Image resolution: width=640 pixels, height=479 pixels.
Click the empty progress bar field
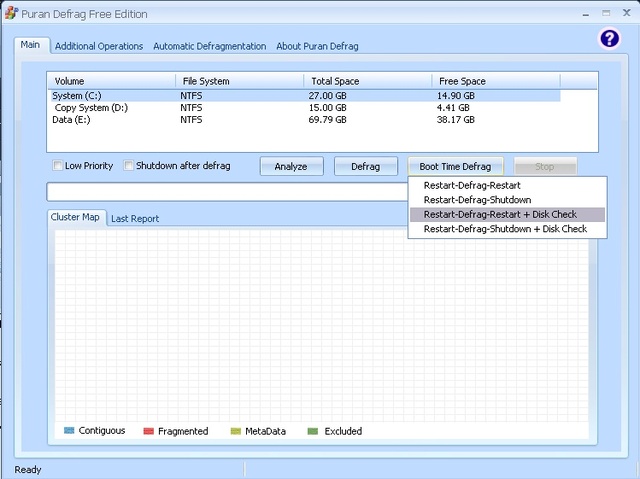[x=227, y=192]
